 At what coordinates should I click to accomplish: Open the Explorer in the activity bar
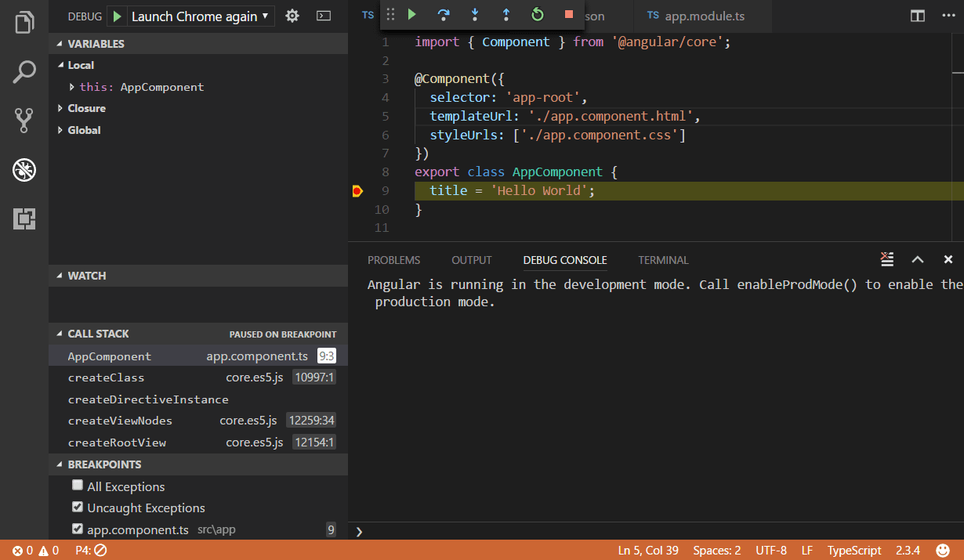coord(24,22)
